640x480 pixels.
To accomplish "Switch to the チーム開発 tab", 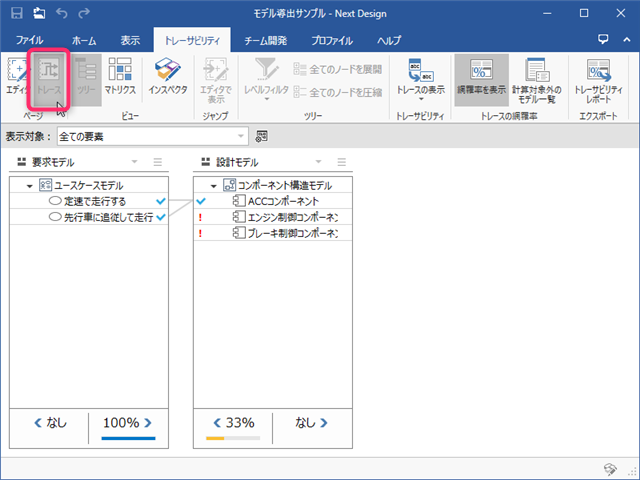I will tap(264, 41).
